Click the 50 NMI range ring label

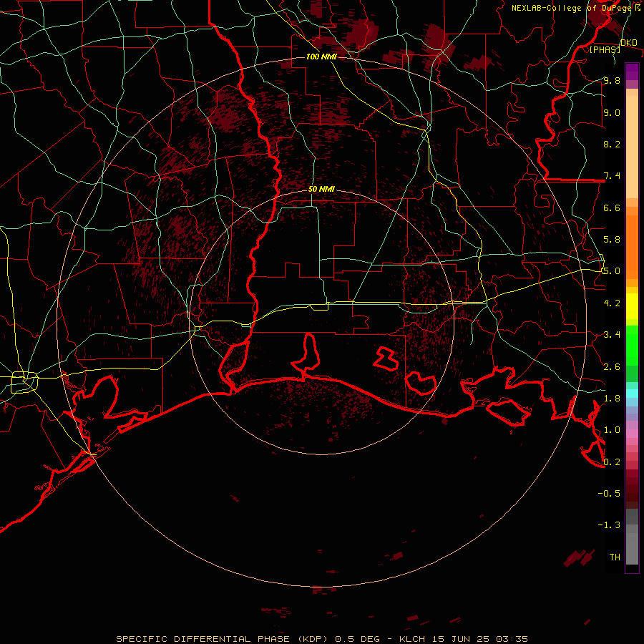pyautogui.click(x=321, y=190)
